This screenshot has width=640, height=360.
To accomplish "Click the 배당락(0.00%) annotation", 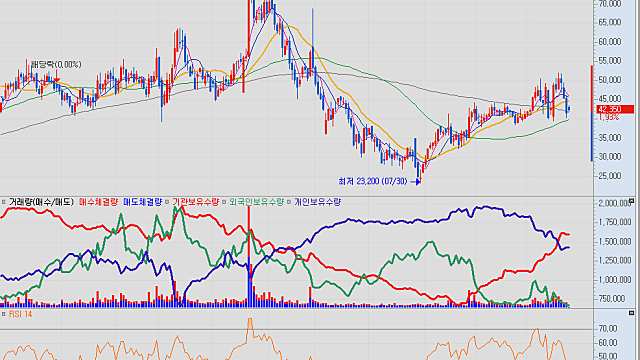I will tap(56, 64).
